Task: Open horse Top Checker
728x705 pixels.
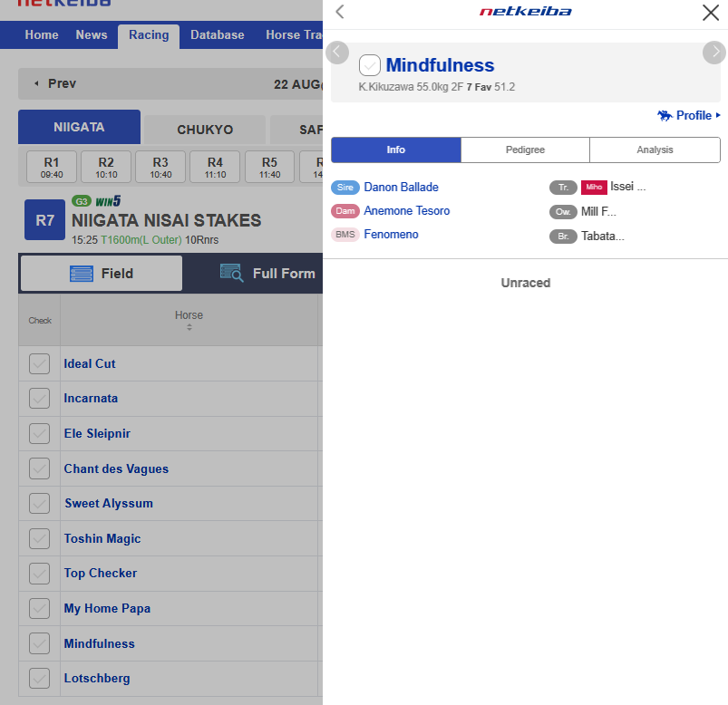Action: coord(101,574)
